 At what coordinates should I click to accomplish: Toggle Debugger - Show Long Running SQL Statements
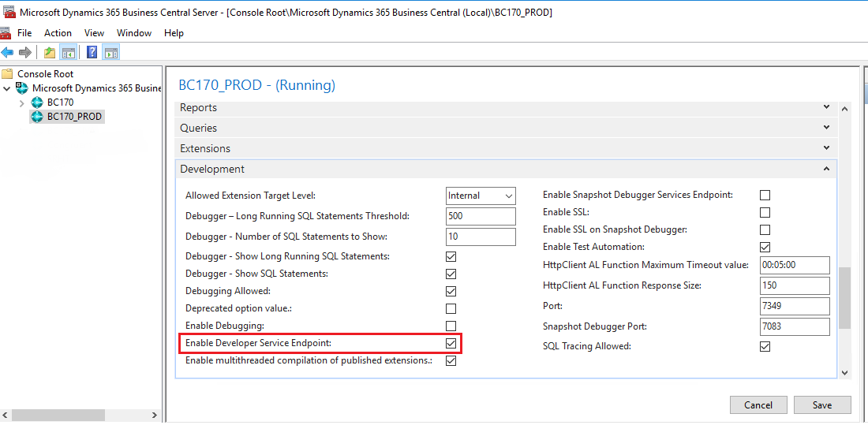coord(451,257)
